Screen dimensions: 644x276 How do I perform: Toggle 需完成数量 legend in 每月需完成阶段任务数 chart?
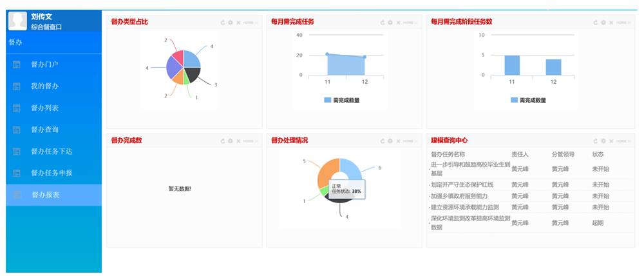528,101
